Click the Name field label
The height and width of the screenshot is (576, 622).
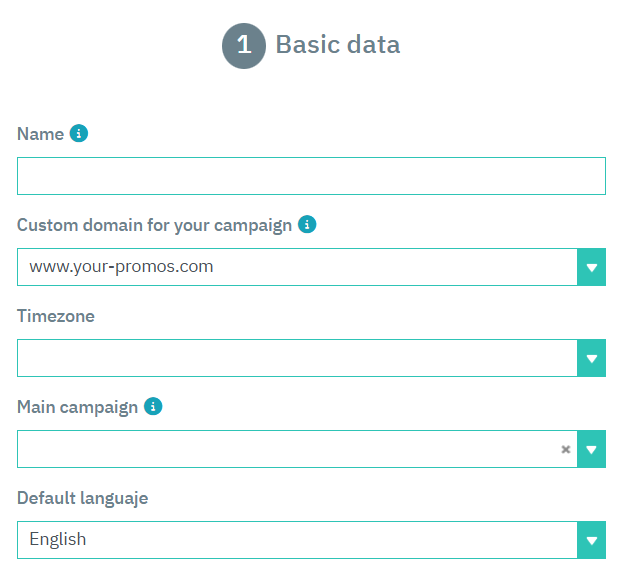pyautogui.click(x=40, y=134)
